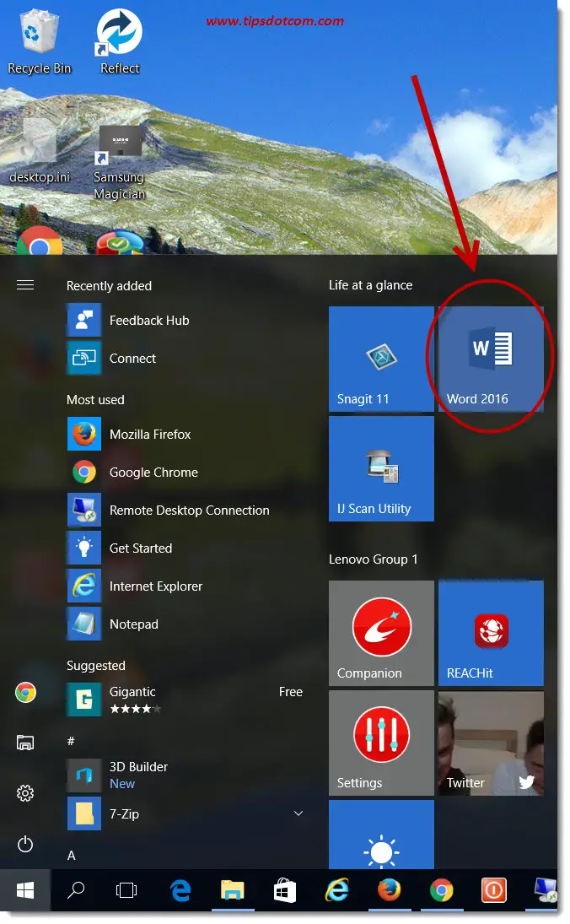Launch Microsoft Edge from the taskbar
The height and width of the screenshot is (924, 570).
pos(180,890)
